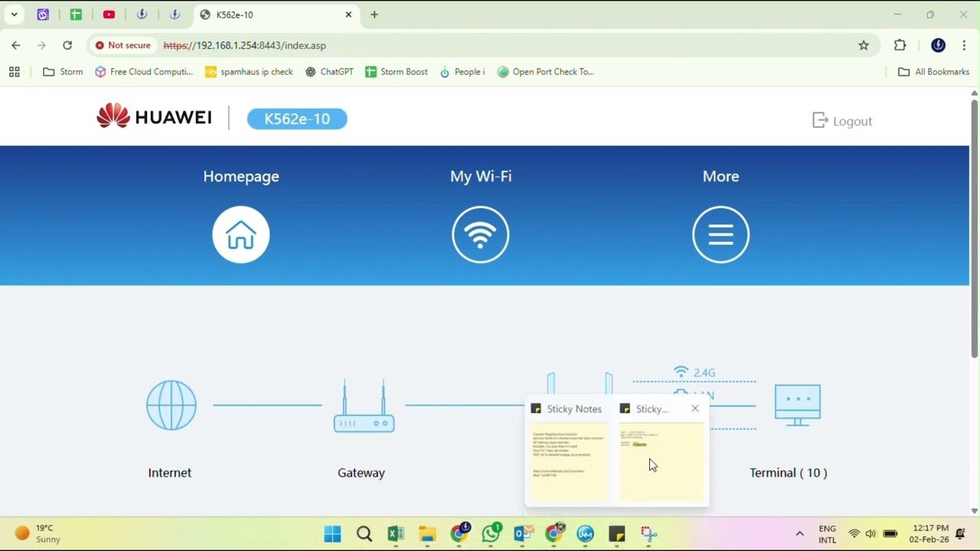Viewport: 980px width, 551px height.
Task: Click the Gateway label
Action: 361,473
